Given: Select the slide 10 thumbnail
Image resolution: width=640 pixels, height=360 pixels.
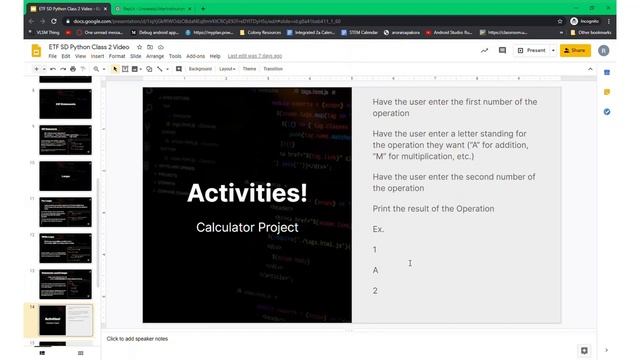Looking at the screenshot, I should (66, 176).
